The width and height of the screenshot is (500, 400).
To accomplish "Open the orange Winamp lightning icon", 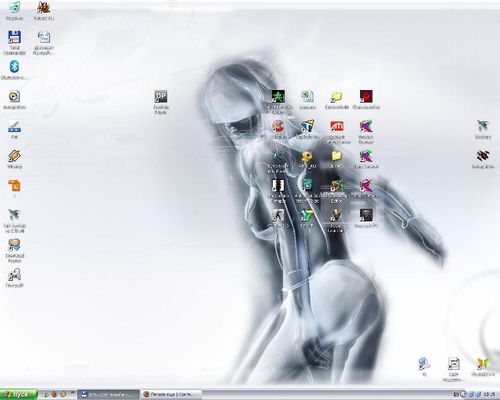I will [x=14, y=156].
